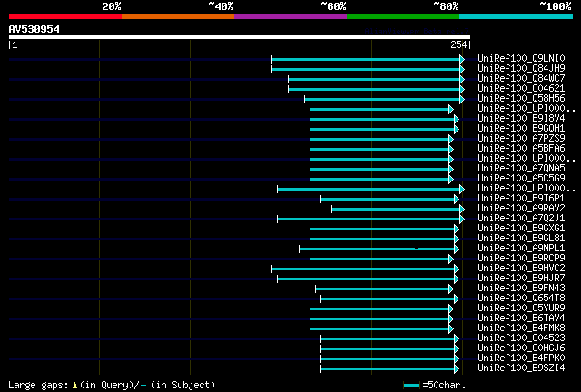Click the purple ~60% identity legend segment

coord(290,16)
